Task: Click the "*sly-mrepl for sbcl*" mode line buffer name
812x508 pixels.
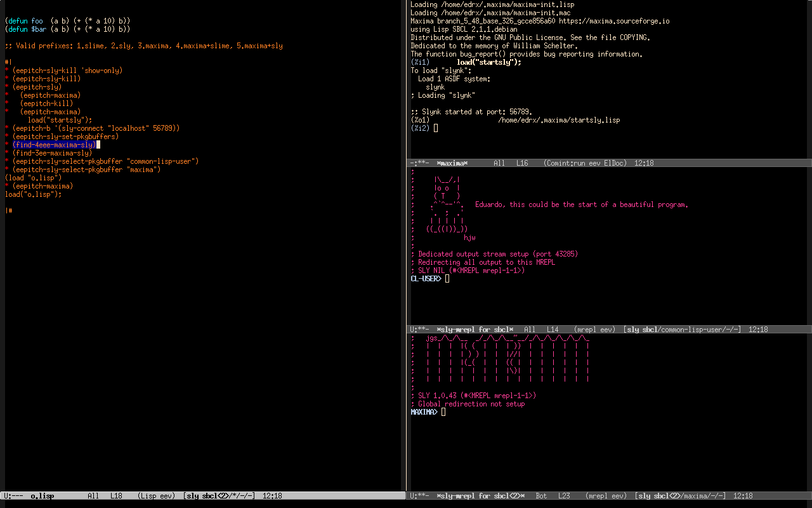Action: pos(475,330)
